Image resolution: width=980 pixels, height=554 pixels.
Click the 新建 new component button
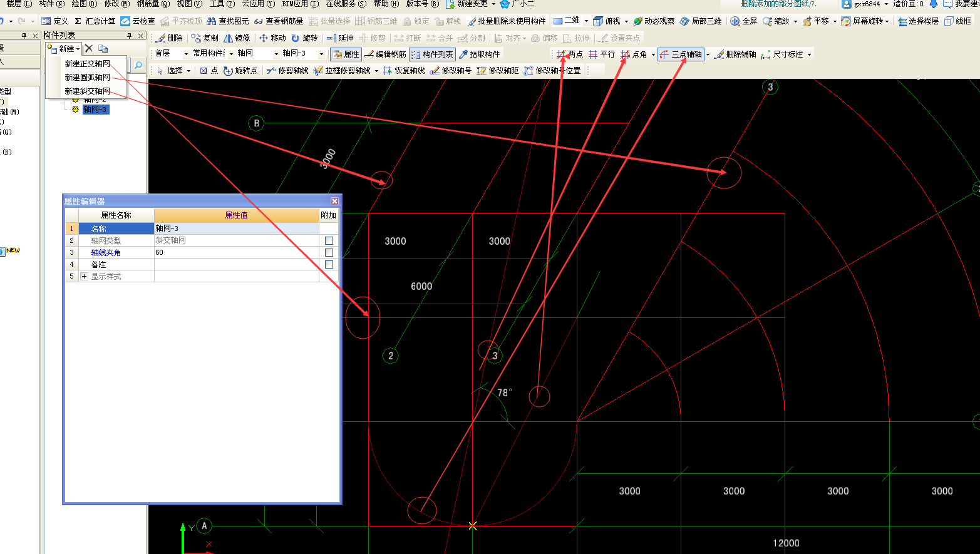(x=64, y=48)
